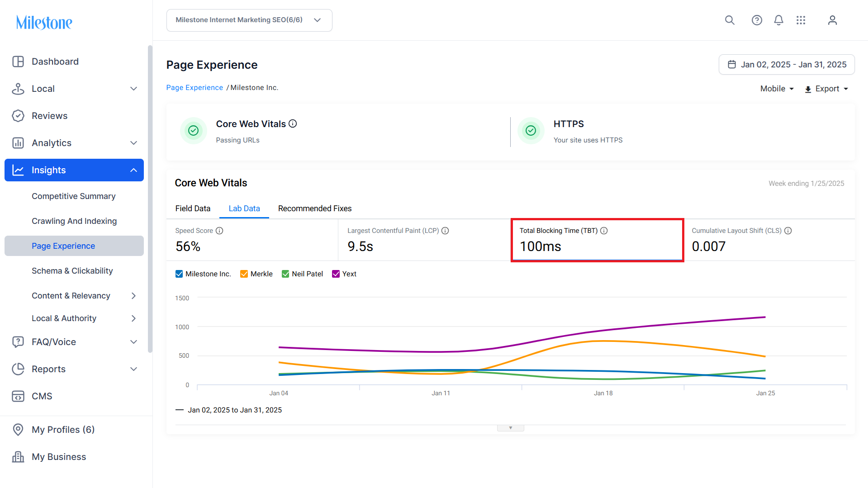Uncheck the Milestone Inc. checkbox
This screenshot has width=868, height=488.
click(179, 274)
